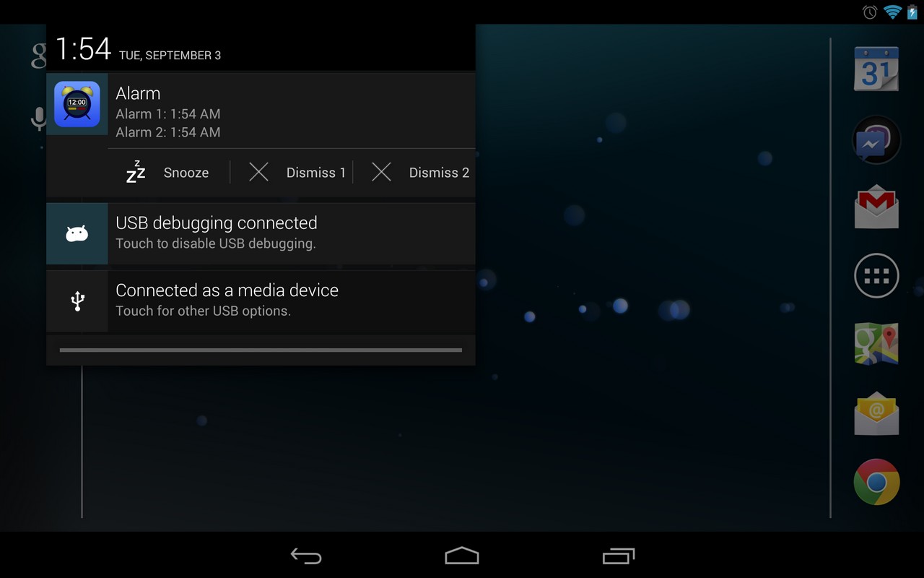Tap the Home navigation button

tap(462, 556)
